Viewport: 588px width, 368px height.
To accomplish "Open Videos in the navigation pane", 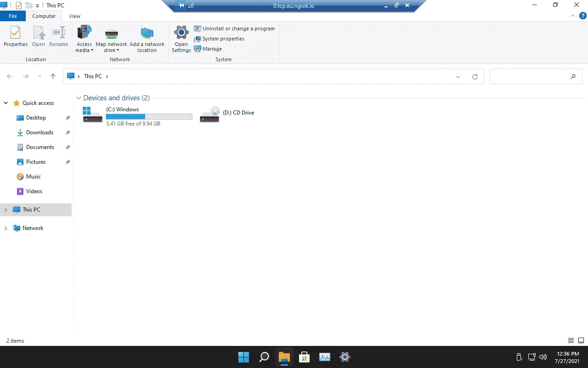I will pos(34,191).
